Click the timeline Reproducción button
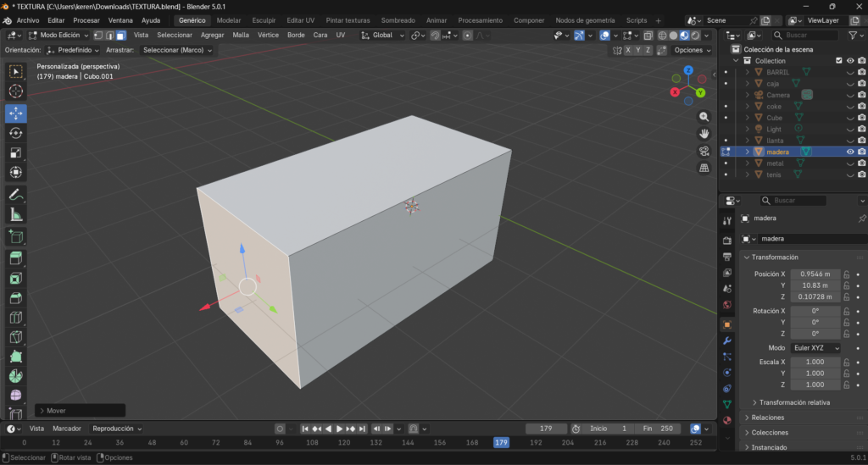 tap(117, 429)
